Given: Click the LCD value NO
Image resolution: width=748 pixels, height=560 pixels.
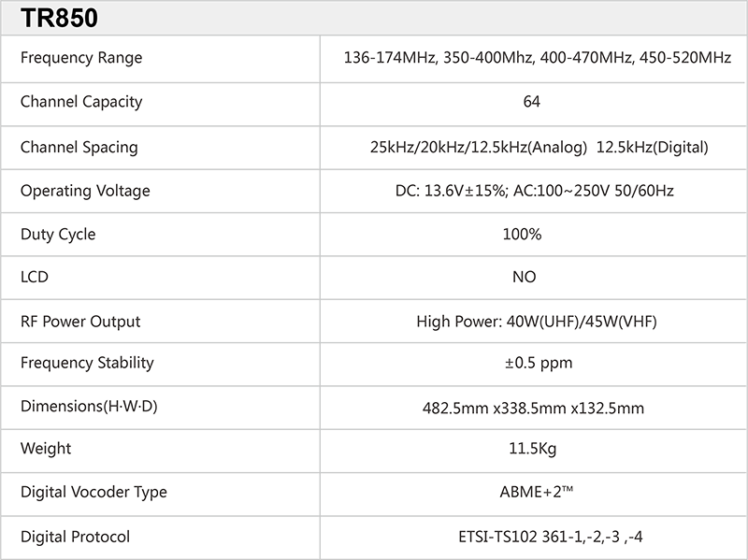Looking at the screenshot, I should click(525, 278).
